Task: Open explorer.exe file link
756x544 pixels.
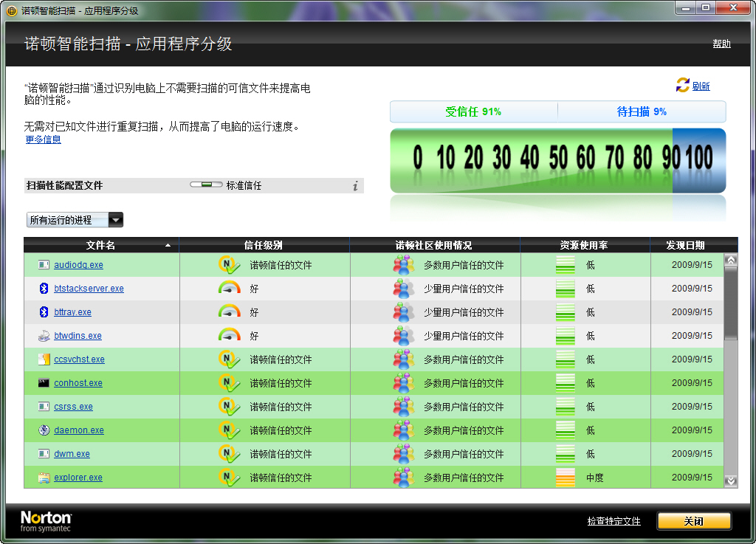Action: pyautogui.click(x=78, y=478)
